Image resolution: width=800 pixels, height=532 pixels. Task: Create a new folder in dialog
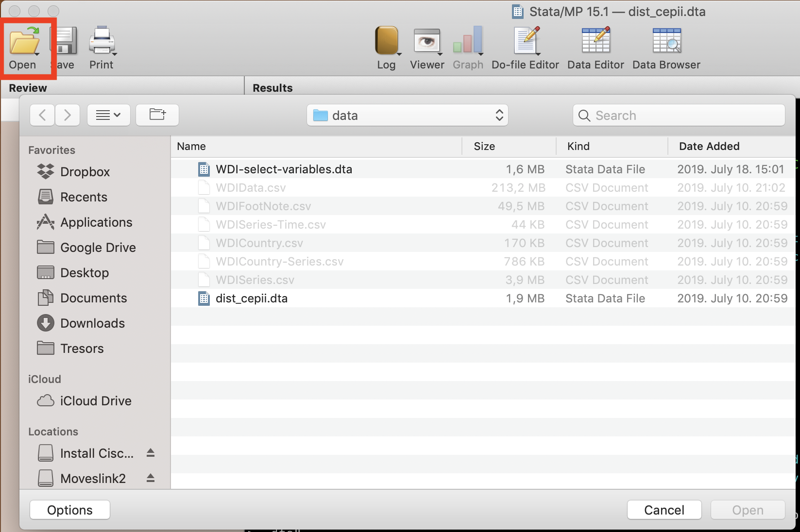(x=157, y=115)
